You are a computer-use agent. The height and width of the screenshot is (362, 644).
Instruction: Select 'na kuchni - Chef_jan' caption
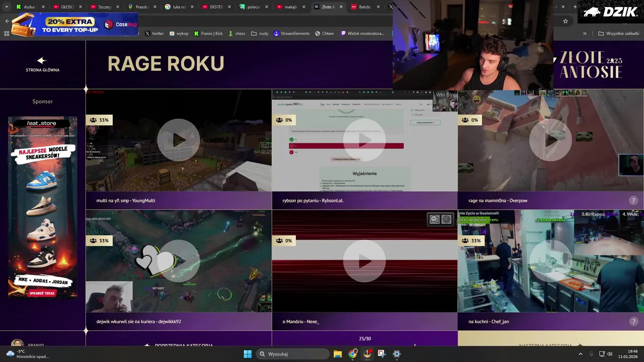tap(489, 321)
